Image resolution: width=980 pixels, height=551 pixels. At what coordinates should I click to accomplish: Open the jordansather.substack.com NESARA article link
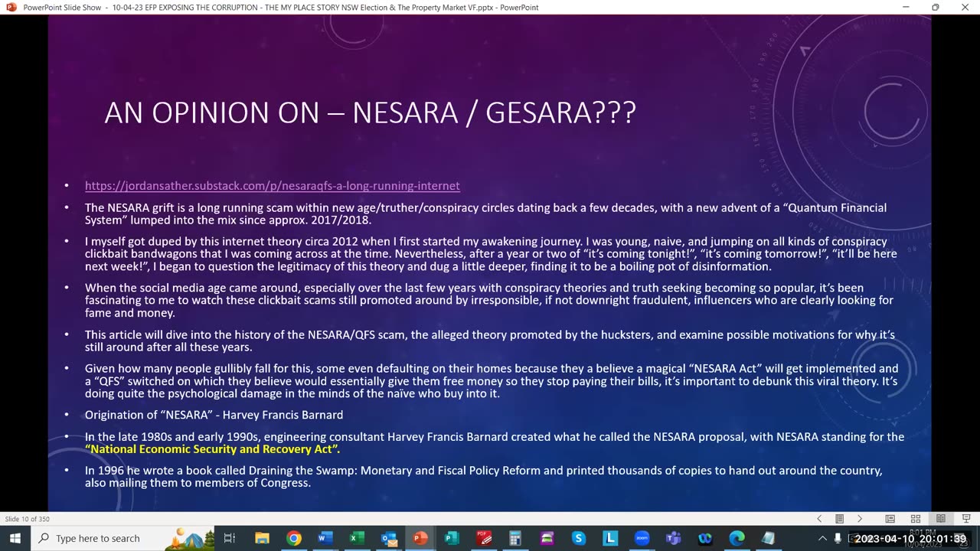272,185
